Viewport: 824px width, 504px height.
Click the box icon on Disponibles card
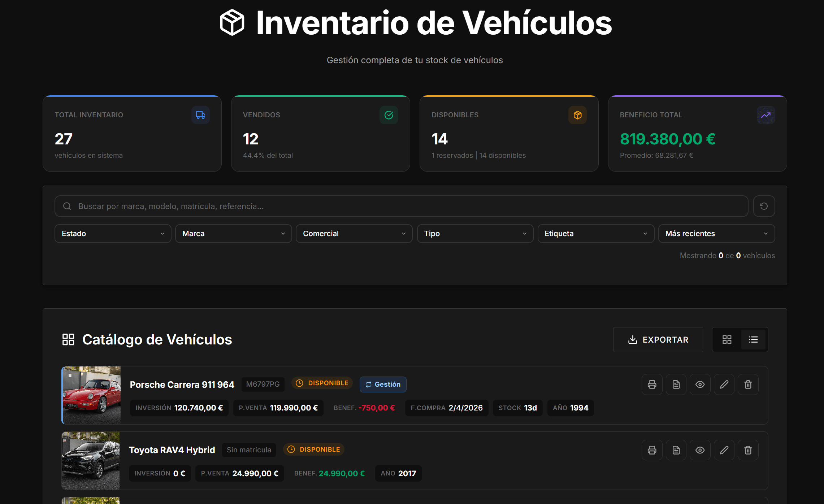click(x=577, y=115)
